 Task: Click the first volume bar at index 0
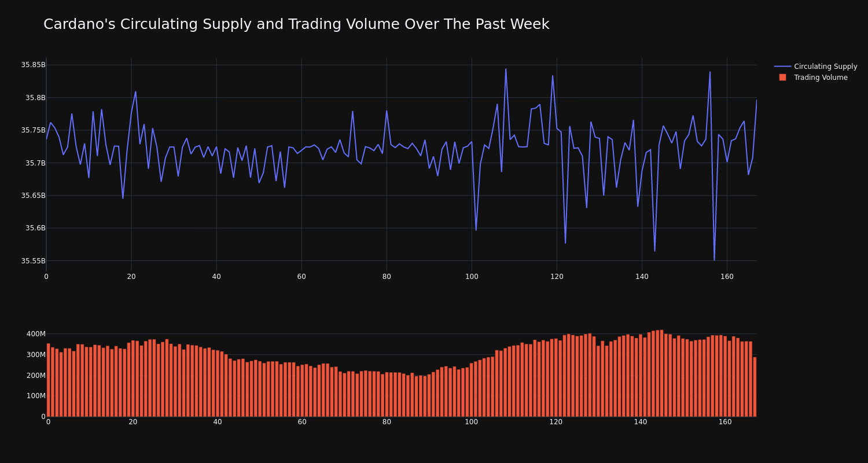[48, 380]
